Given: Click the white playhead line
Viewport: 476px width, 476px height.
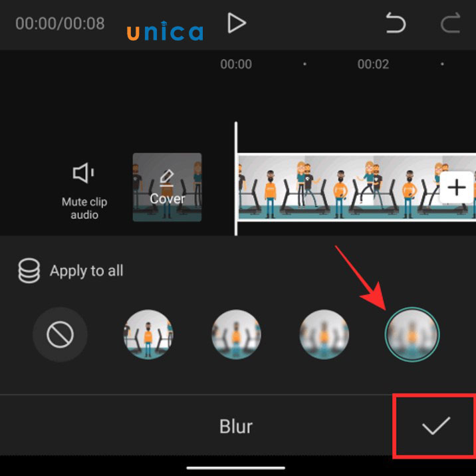Looking at the screenshot, I should 236,179.
